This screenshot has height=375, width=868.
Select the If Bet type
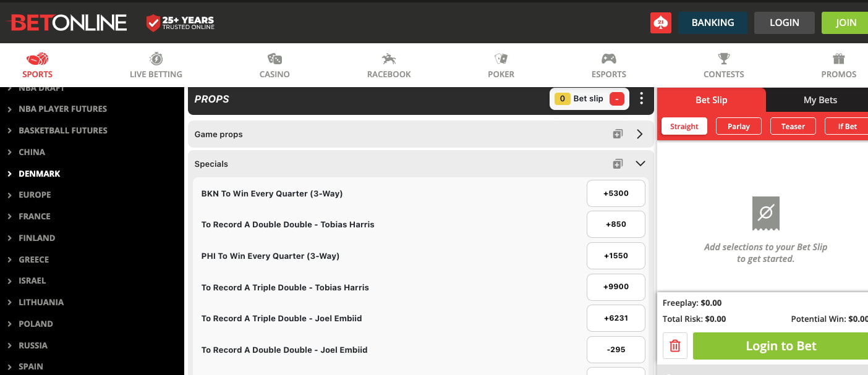(846, 126)
